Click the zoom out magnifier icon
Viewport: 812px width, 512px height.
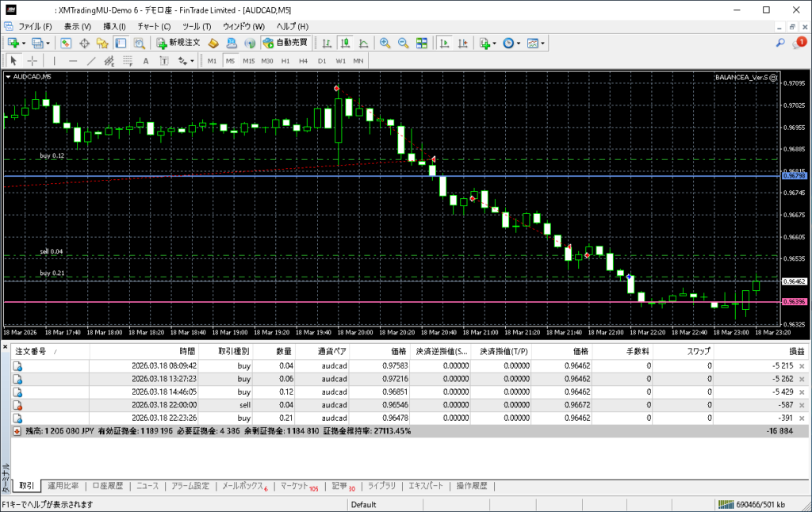click(x=403, y=43)
